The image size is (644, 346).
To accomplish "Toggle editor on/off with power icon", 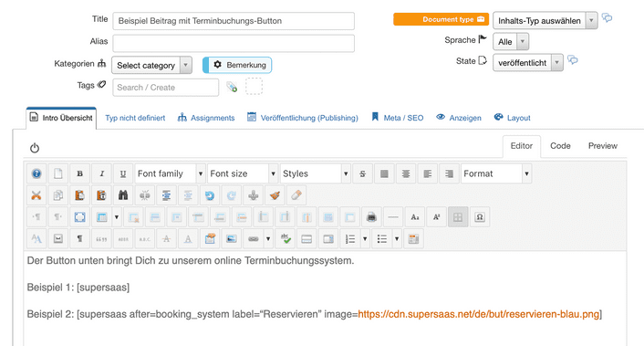I will tap(35, 148).
